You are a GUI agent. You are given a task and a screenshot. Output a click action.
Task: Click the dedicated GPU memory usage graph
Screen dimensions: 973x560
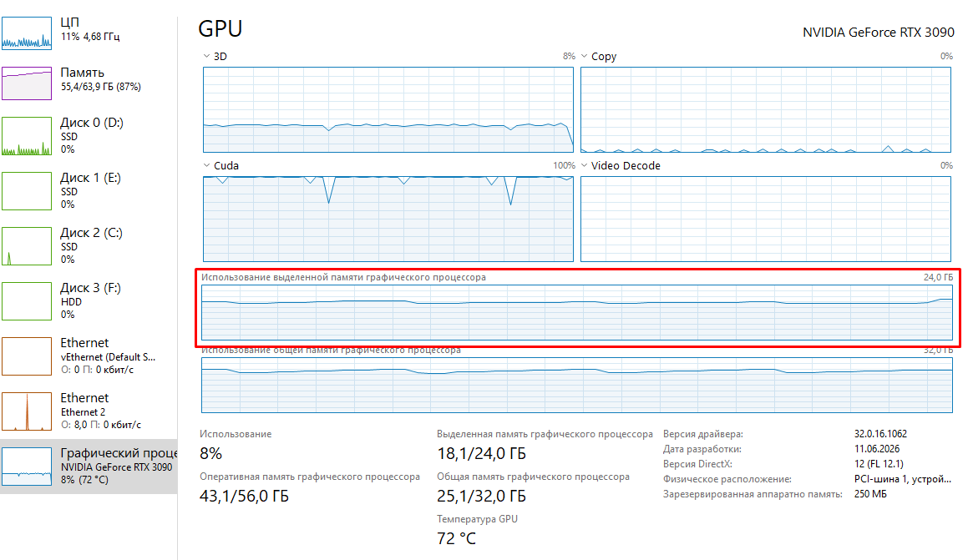pyautogui.click(x=576, y=313)
